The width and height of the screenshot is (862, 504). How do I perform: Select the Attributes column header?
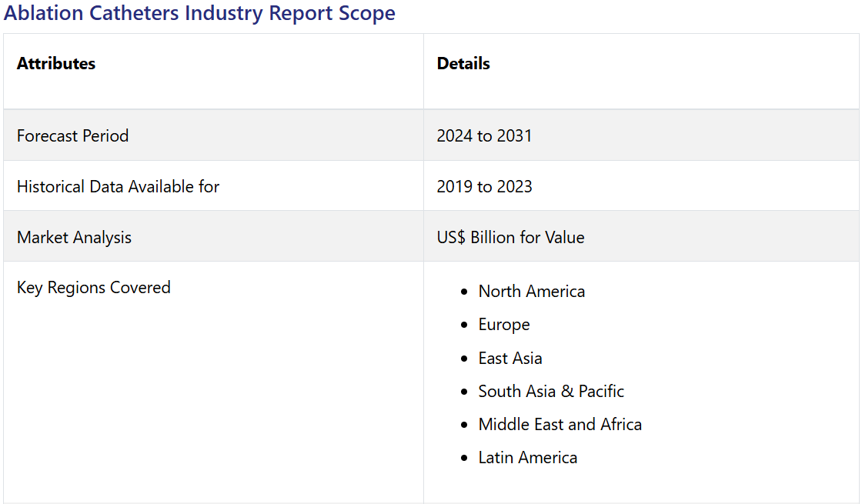tap(56, 64)
